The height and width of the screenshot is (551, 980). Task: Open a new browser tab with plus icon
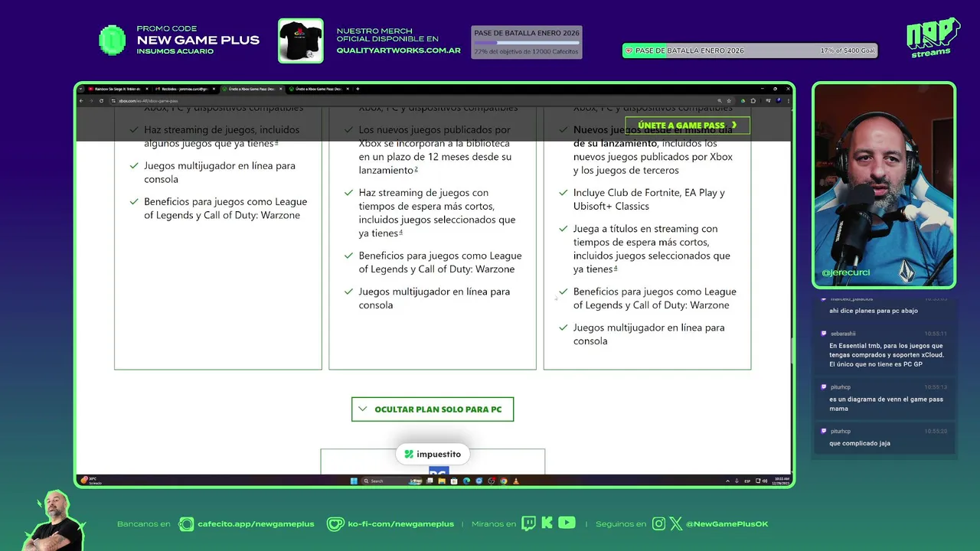click(x=358, y=89)
